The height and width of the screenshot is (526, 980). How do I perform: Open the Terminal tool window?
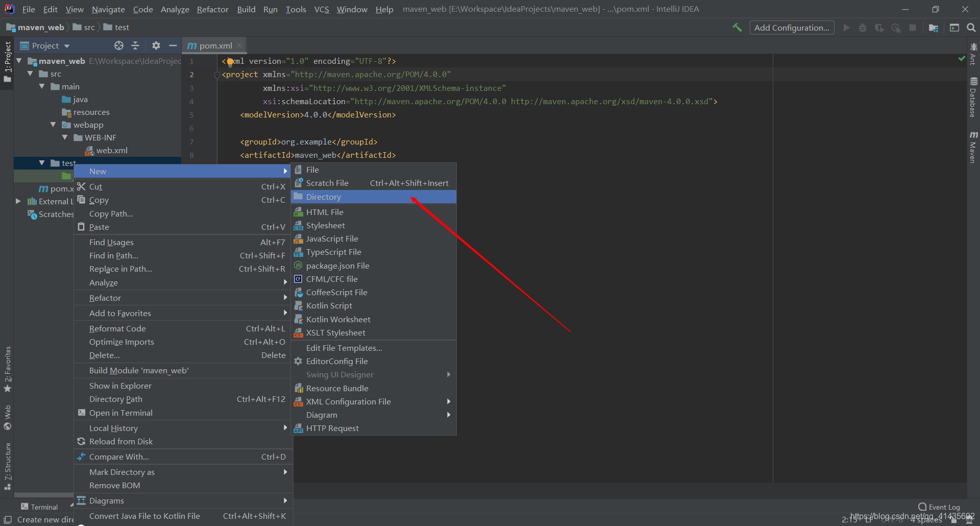point(39,507)
